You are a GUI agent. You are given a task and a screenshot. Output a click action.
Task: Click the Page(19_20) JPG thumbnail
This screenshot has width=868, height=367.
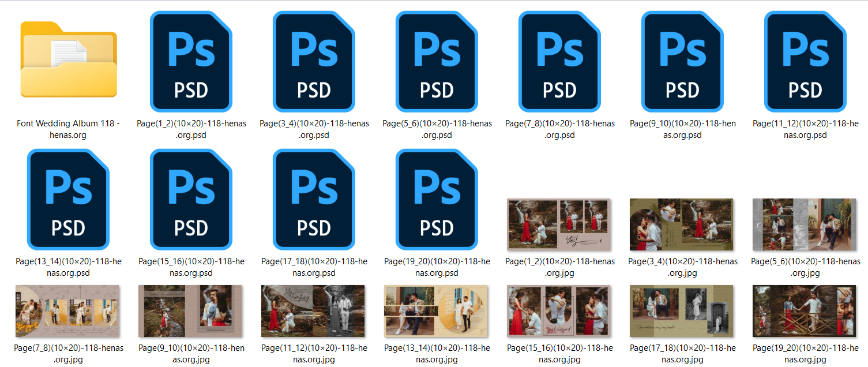[x=805, y=311]
